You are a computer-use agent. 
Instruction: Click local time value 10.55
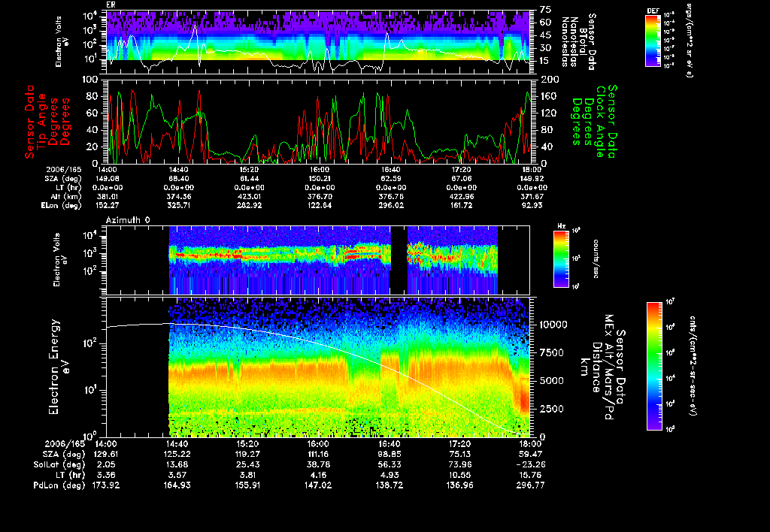[x=459, y=475]
